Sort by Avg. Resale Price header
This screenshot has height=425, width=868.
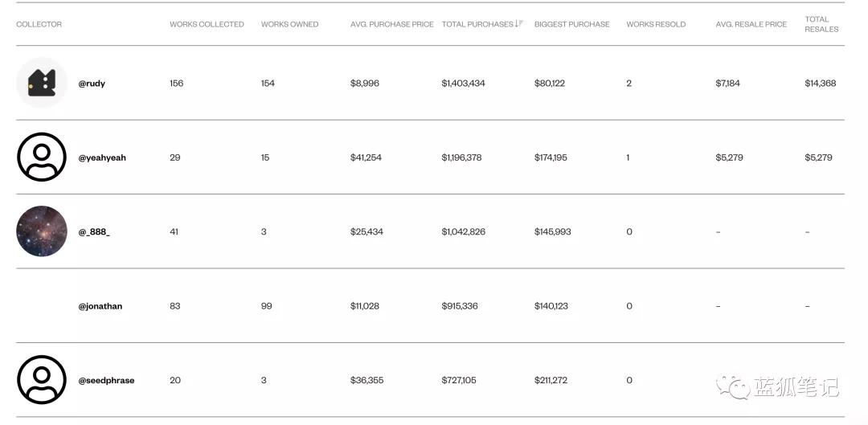point(751,24)
